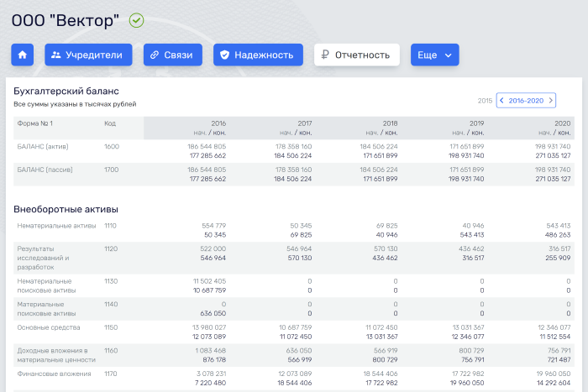
Task: Click code 1120 cell
Action: (x=111, y=248)
